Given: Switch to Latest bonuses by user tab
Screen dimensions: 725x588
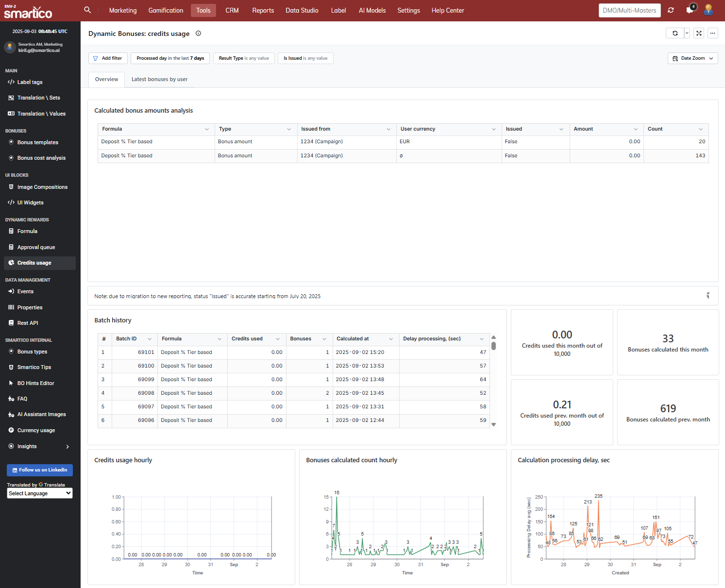Looking at the screenshot, I should 159,79.
